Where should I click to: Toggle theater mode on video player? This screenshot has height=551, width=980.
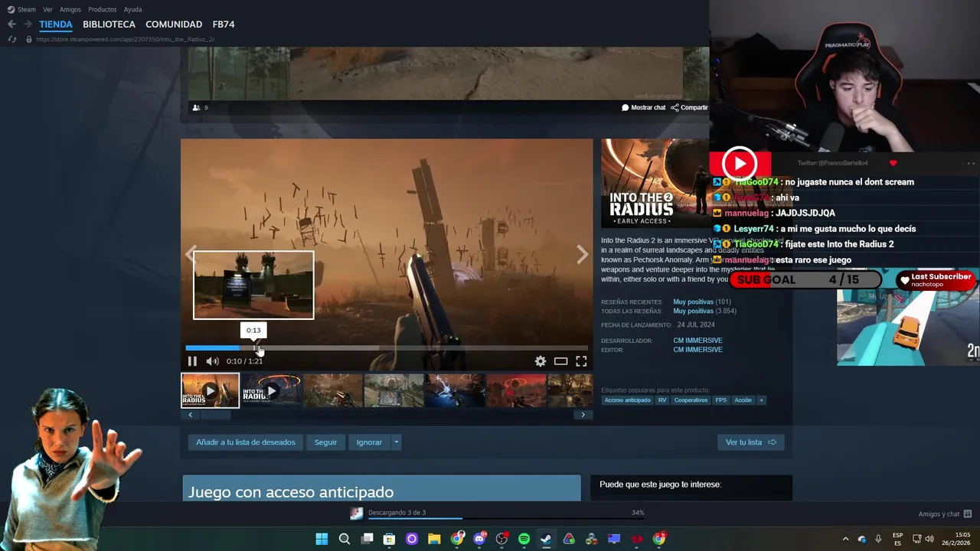(561, 361)
